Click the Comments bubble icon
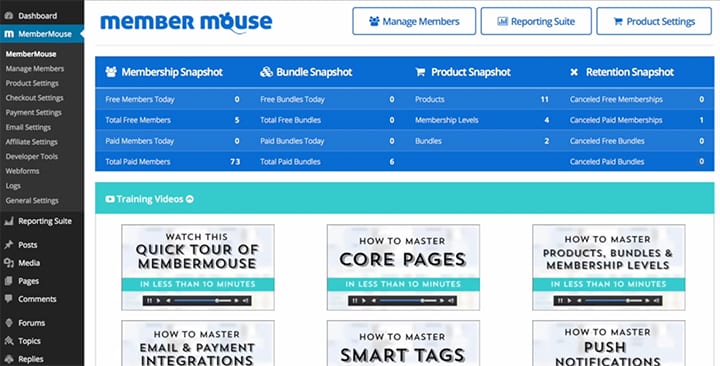Viewport: 720px width, 366px height. [x=9, y=299]
